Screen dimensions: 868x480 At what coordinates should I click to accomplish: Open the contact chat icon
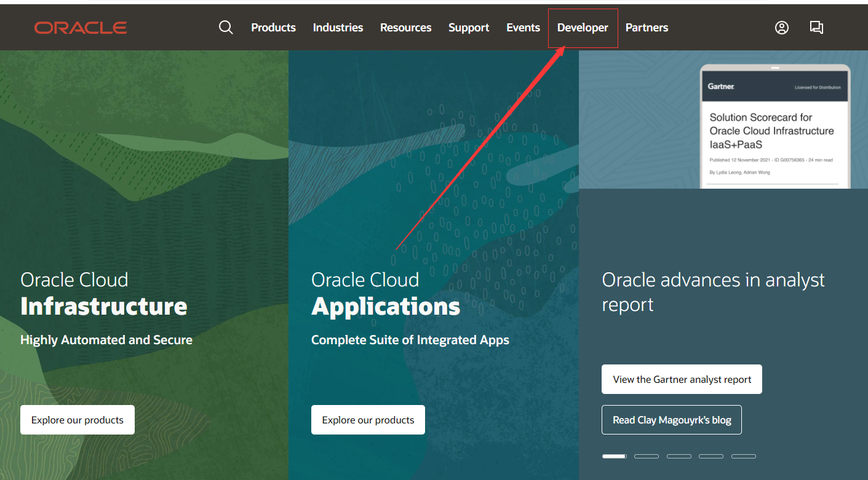816,28
